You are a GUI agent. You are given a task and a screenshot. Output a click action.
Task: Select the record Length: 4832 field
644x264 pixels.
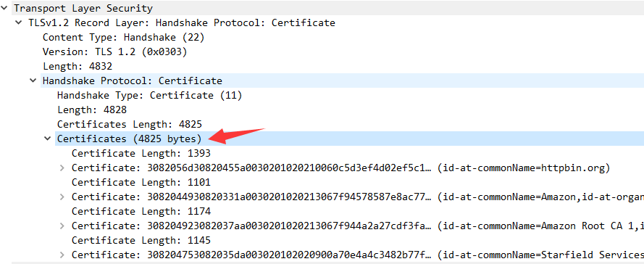pyautogui.click(x=78, y=66)
